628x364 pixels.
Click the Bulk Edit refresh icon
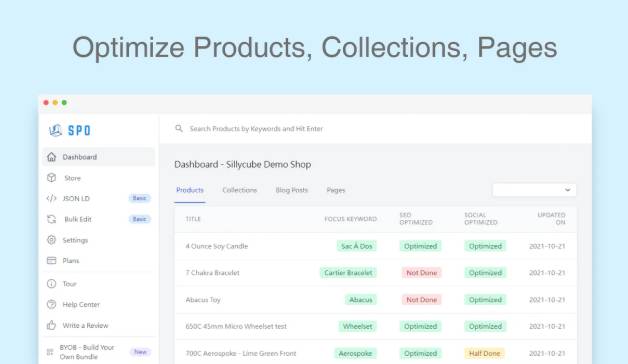click(x=51, y=219)
